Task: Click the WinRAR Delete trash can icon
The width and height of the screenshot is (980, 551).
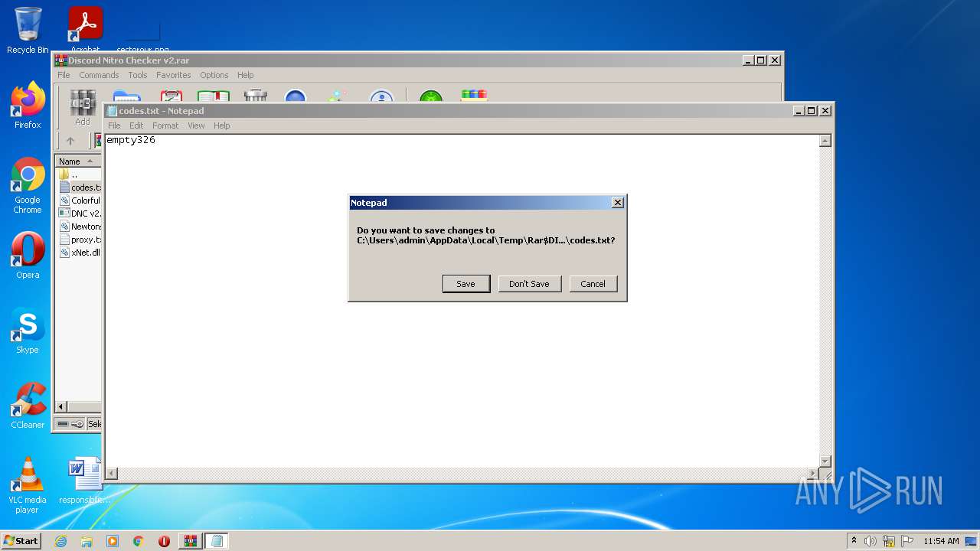Action: pos(256,96)
